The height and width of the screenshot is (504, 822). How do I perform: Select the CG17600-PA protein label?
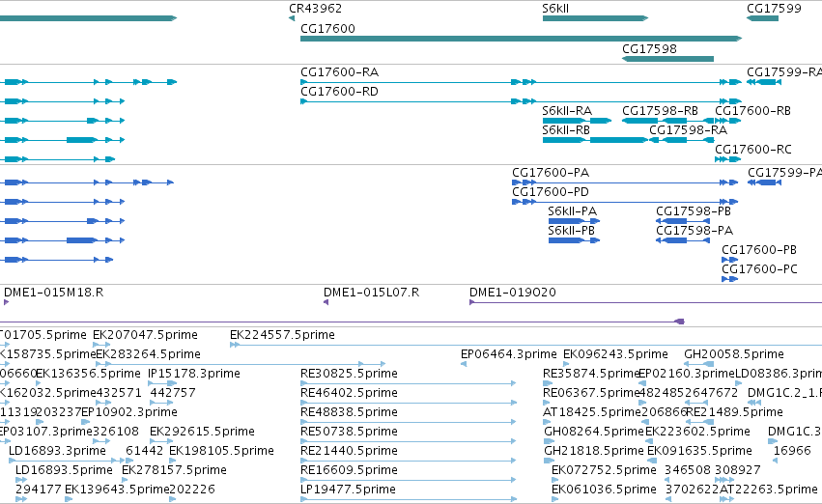click(x=551, y=173)
